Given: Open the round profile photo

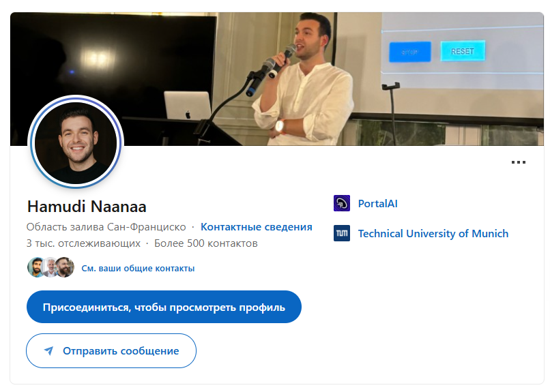Looking at the screenshot, I should pos(76,143).
